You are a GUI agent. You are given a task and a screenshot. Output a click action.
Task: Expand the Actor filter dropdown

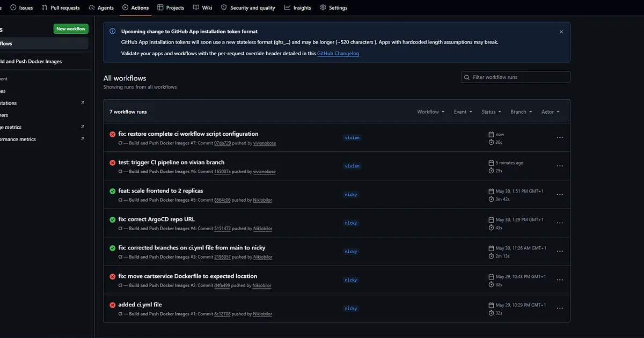[x=550, y=112]
